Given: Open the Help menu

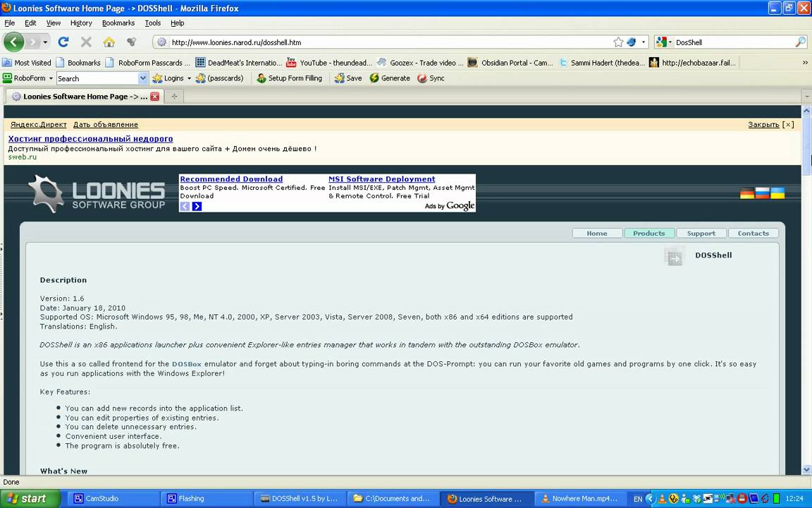Looking at the screenshot, I should coord(177,23).
